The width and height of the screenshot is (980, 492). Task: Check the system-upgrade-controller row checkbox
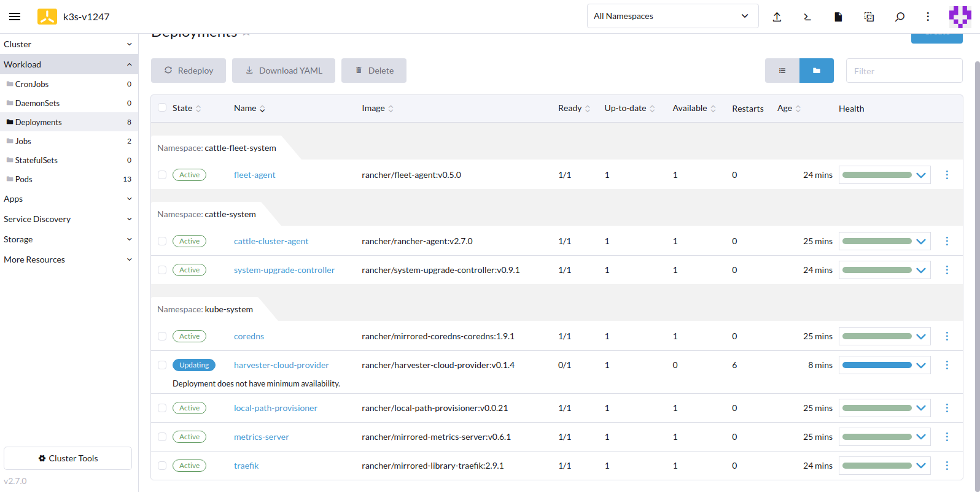[x=162, y=270]
